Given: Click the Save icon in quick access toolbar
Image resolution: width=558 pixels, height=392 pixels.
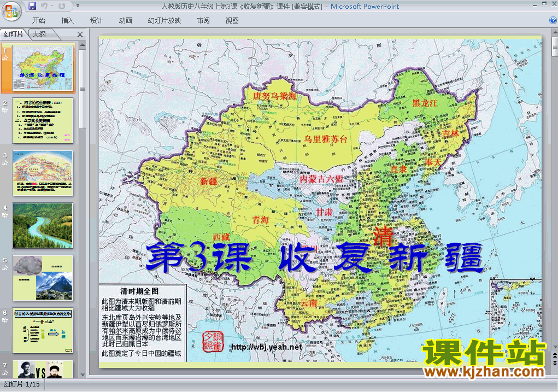Looking at the screenshot, I should point(32,6).
